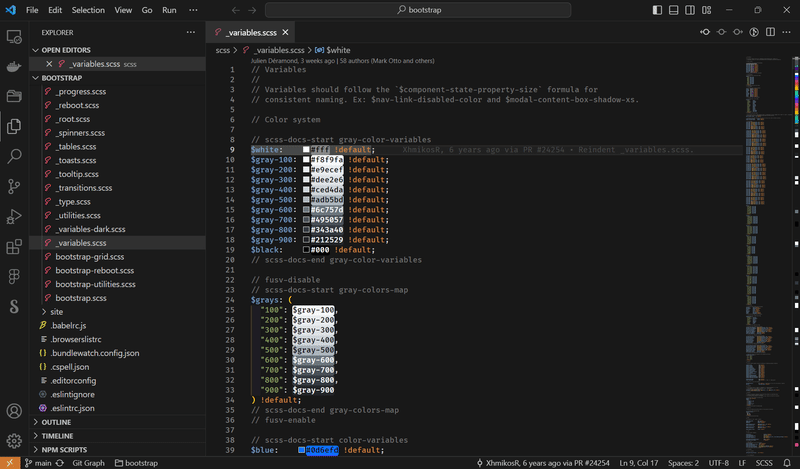The image size is (800, 469).
Task: Open the $white breadcrumb dropdown
Action: pos(333,50)
